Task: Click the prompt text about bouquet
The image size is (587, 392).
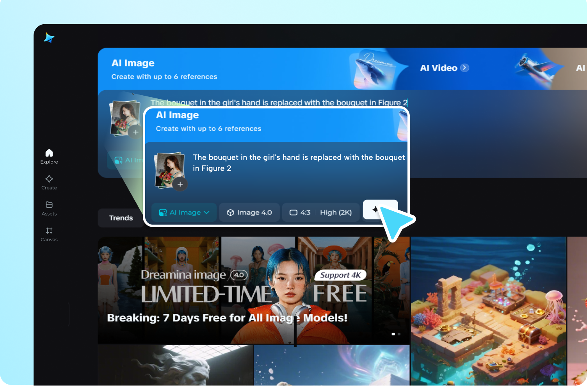Action: (x=299, y=162)
